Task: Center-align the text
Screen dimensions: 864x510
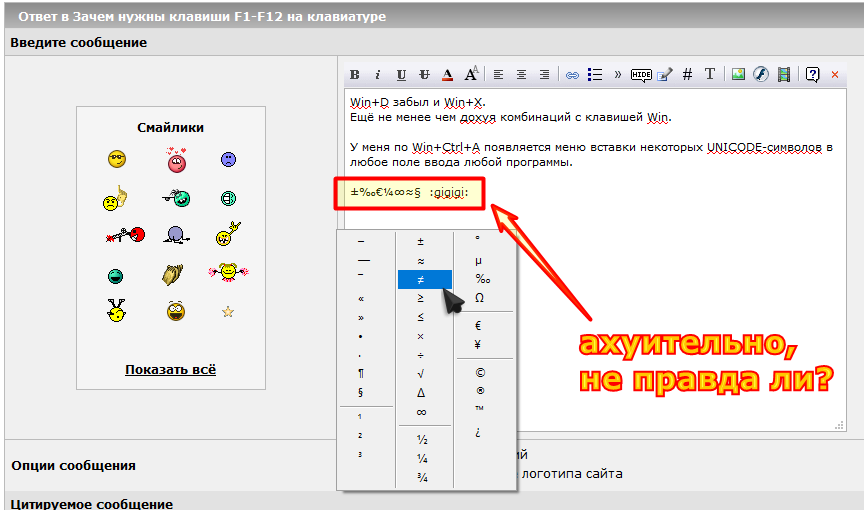Action: pyautogui.click(x=521, y=74)
